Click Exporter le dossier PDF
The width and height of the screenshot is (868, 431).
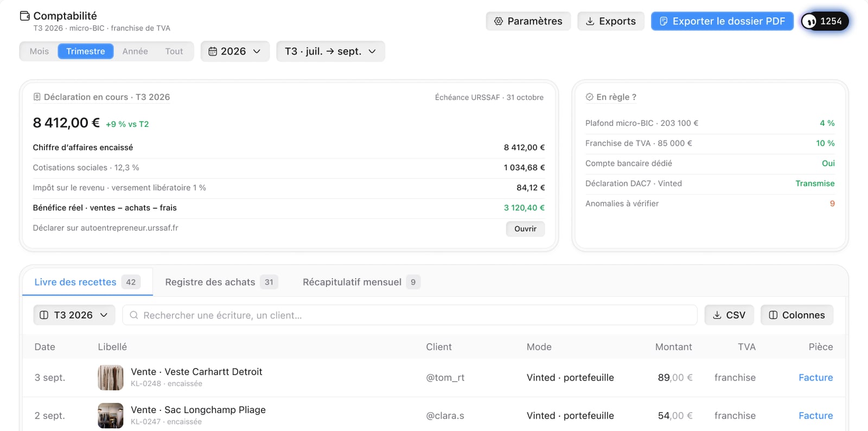(x=722, y=21)
